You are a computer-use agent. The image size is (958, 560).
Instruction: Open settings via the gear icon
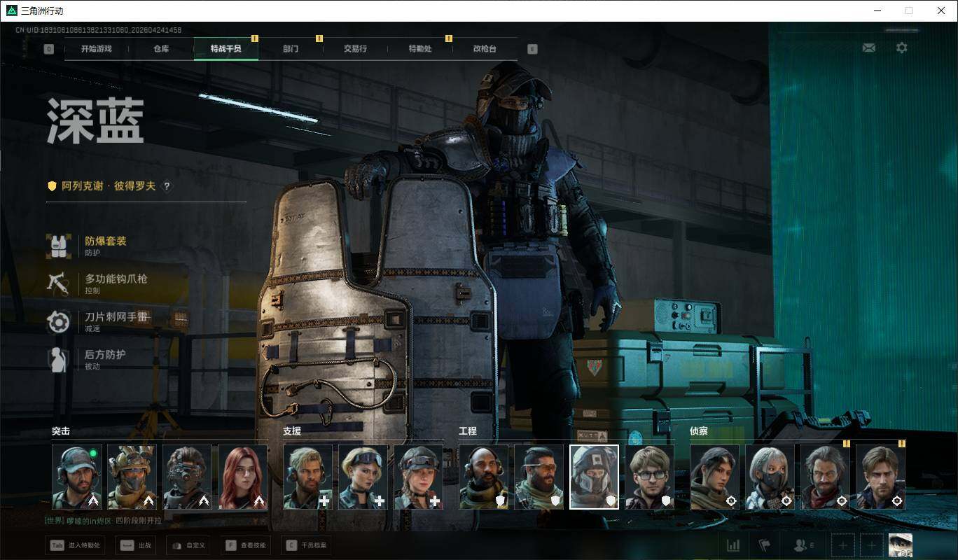pyautogui.click(x=902, y=48)
